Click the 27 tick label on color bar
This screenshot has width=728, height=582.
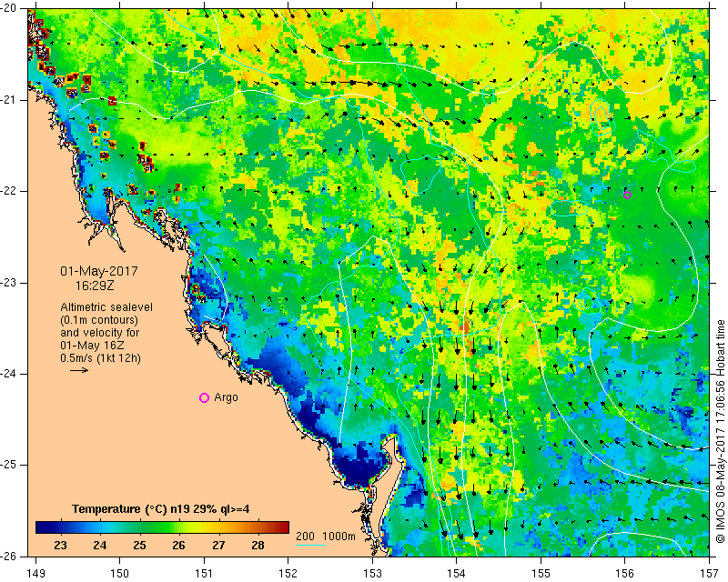coord(218,546)
